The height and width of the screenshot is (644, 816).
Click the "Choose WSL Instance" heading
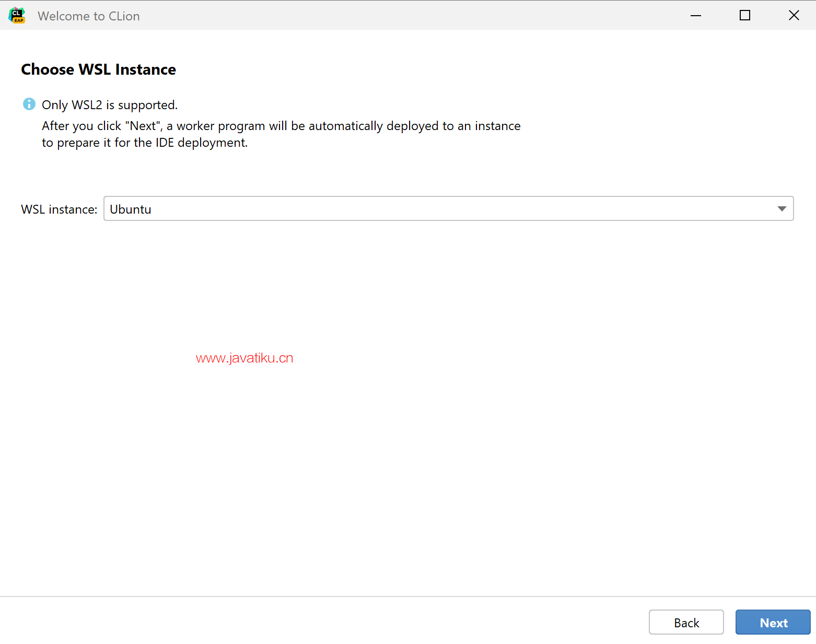tap(98, 69)
